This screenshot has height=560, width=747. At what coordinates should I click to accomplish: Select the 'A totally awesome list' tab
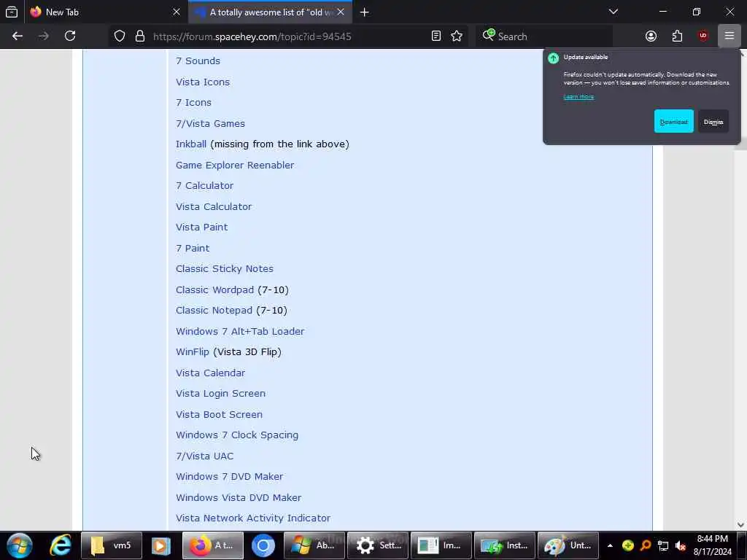coord(270,12)
